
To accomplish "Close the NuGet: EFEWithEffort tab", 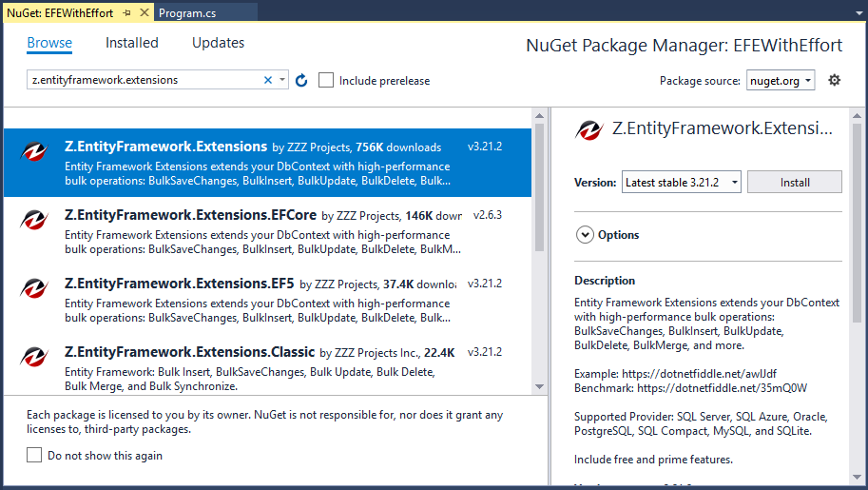I will [x=145, y=12].
